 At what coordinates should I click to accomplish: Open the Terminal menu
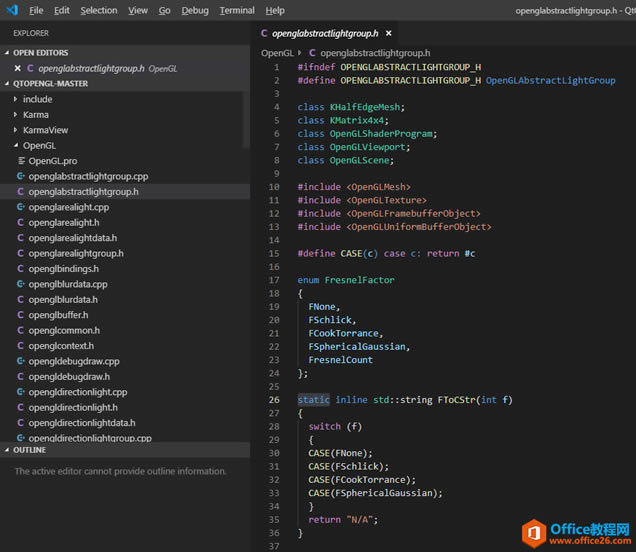[237, 11]
